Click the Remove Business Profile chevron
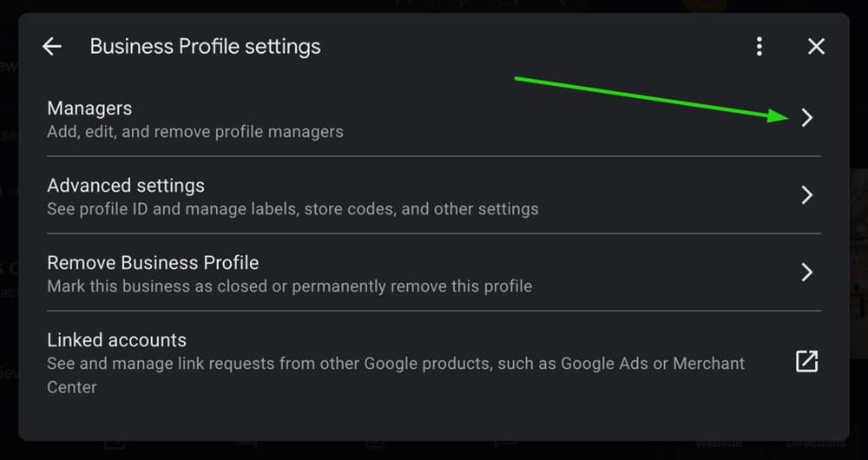The height and width of the screenshot is (460, 868). pyautogui.click(x=806, y=273)
